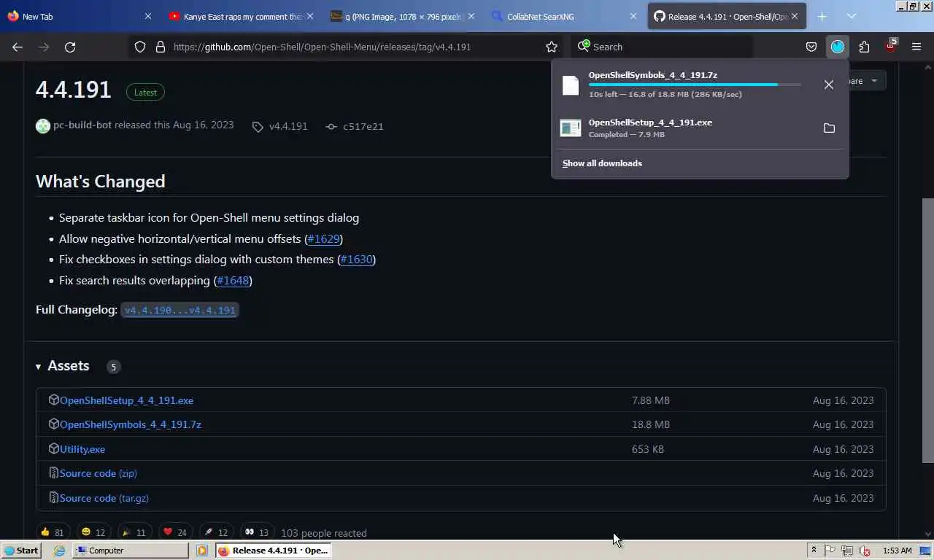Click the Action Center flag tray icon
The width and height of the screenshot is (934, 560).
[830, 551]
